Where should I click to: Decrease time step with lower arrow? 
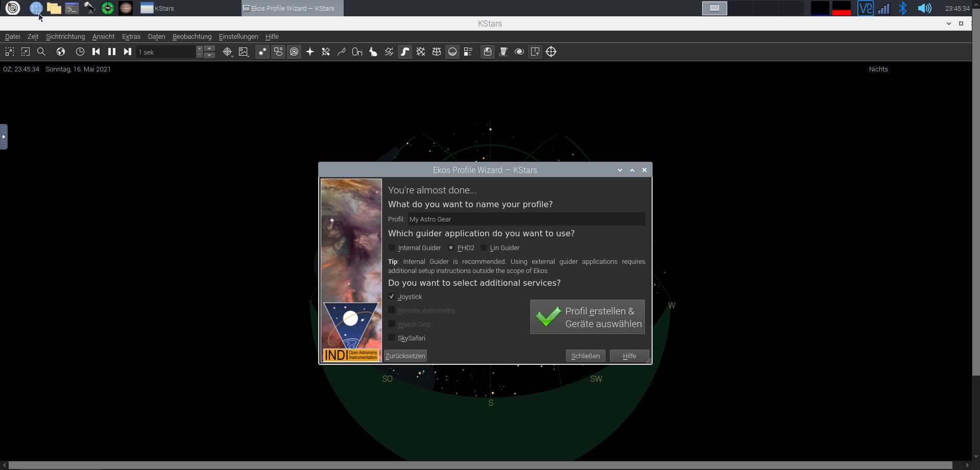coord(209,55)
